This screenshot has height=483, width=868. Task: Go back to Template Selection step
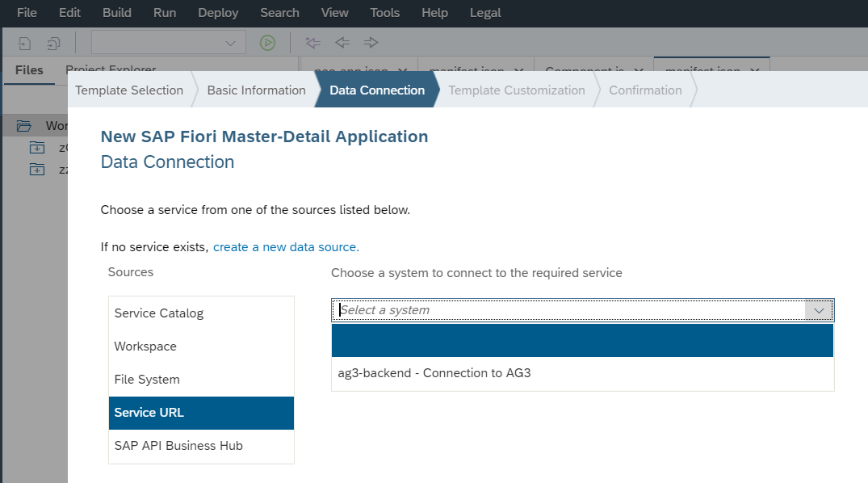coord(129,90)
